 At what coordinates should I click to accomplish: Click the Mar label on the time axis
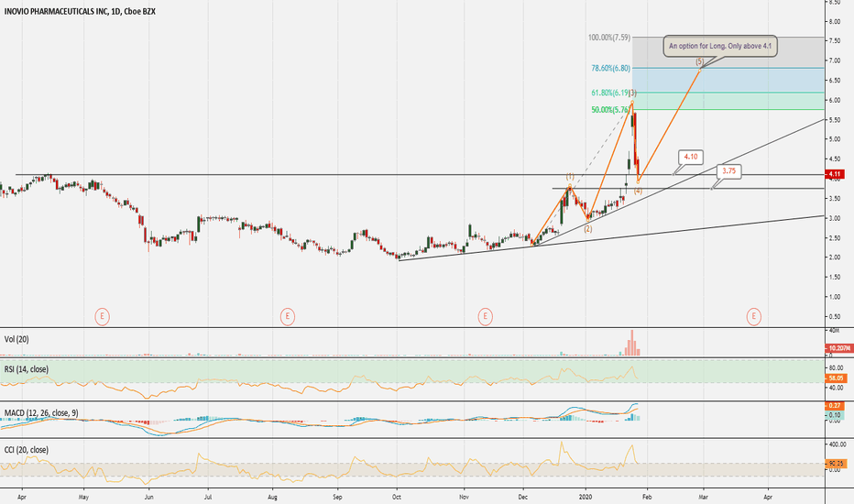(703, 497)
